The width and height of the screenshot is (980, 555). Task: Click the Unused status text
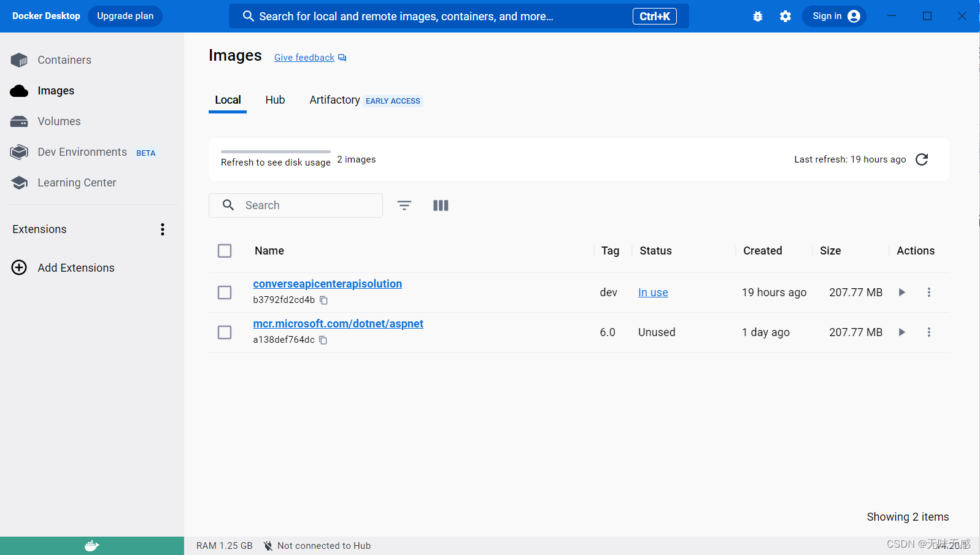tap(657, 332)
